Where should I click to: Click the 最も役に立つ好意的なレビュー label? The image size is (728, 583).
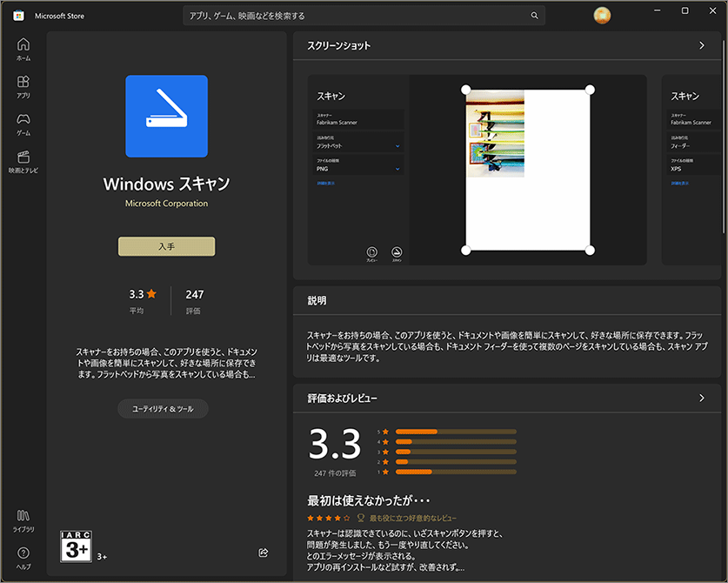pyautogui.click(x=413, y=518)
